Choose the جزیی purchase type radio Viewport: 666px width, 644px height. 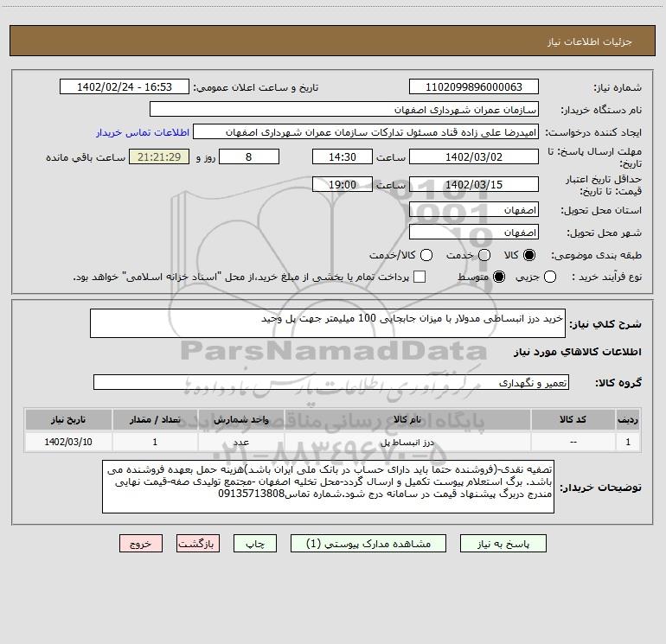click(549, 277)
